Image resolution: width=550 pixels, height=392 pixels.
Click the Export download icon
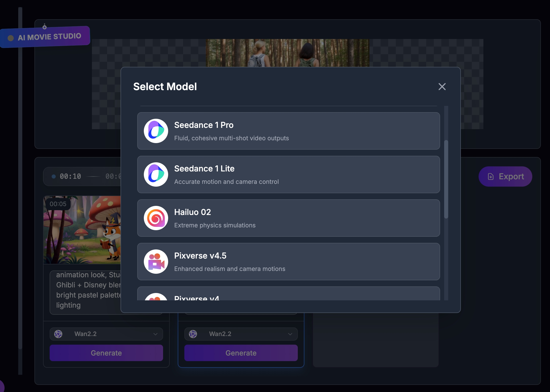pyautogui.click(x=491, y=177)
